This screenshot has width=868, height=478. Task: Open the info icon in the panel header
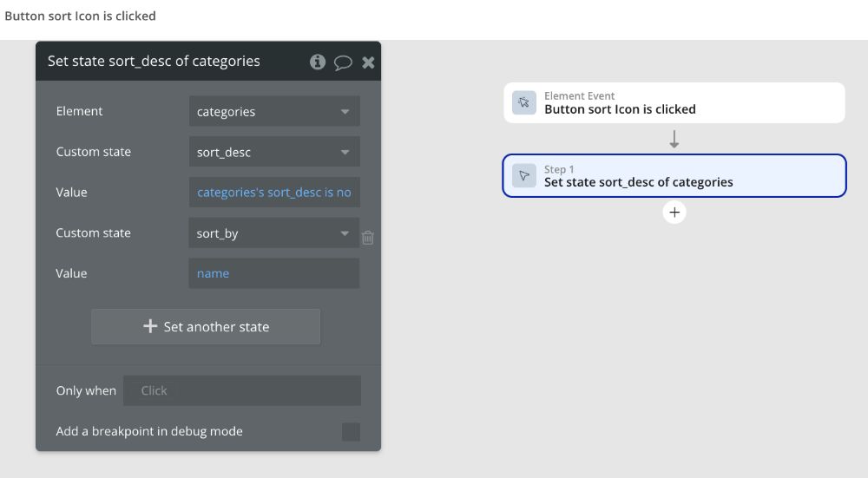[317, 62]
